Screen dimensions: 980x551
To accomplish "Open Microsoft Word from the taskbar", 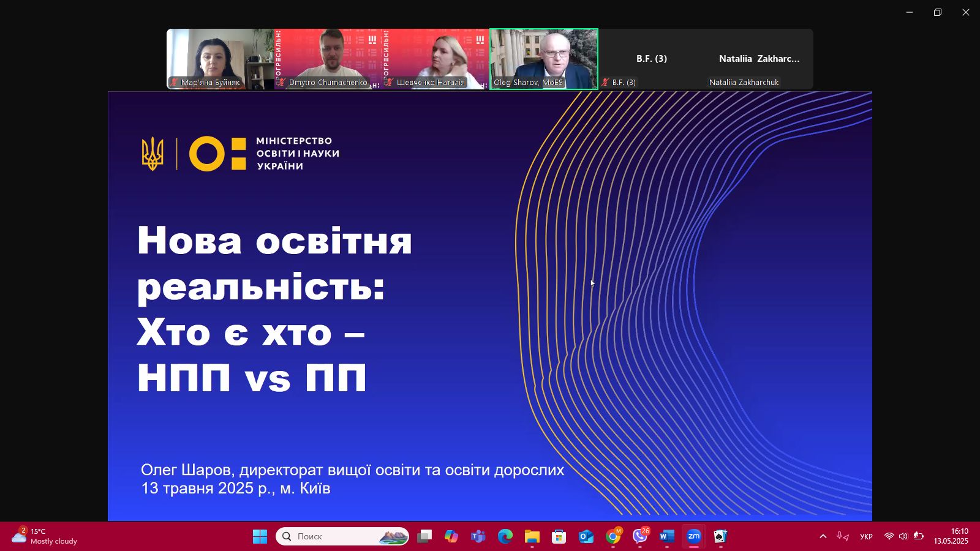I will [x=666, y=536].
